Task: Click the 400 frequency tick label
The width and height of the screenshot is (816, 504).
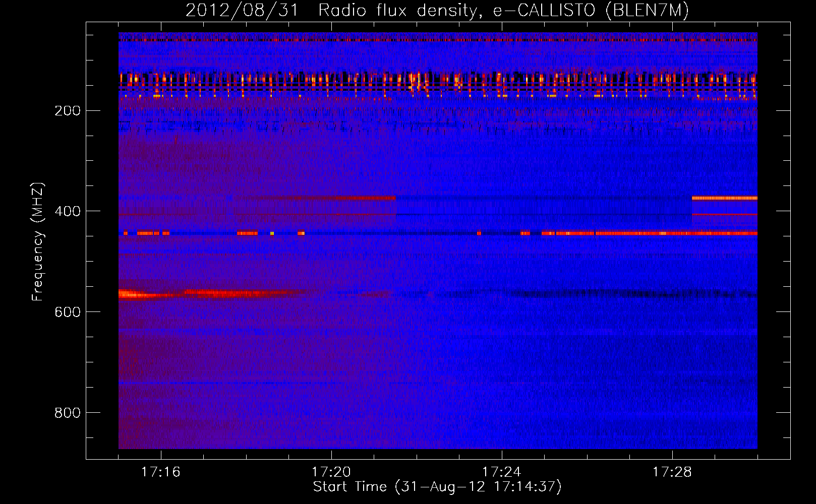Action: click(67, 211)
